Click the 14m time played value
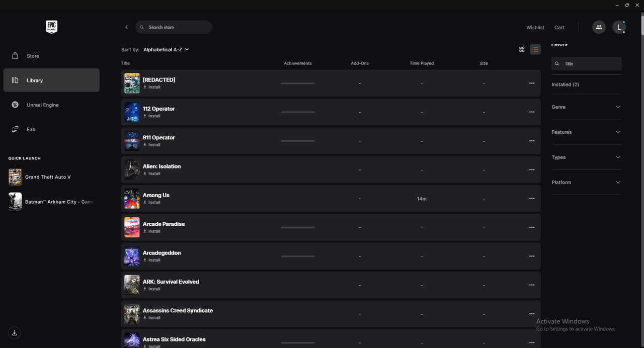The height and width of the screenshot is (348, 644). pyautogui.click(x=422, y=199)
